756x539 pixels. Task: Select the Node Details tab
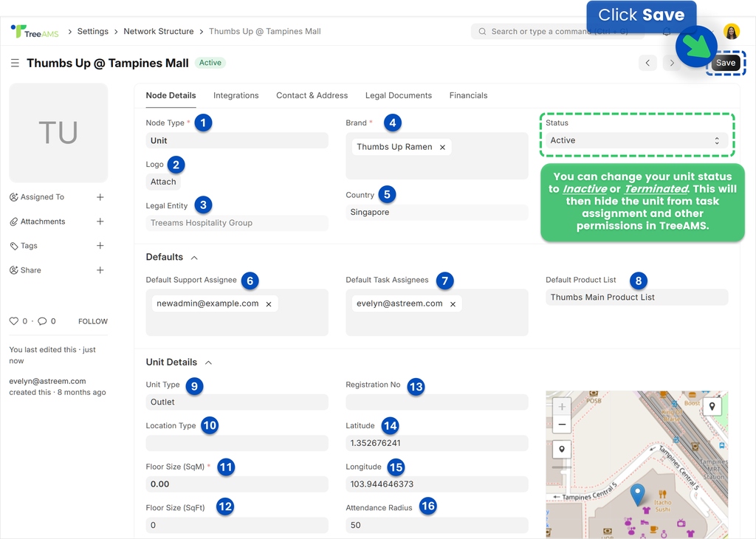(x=171, y=95)
